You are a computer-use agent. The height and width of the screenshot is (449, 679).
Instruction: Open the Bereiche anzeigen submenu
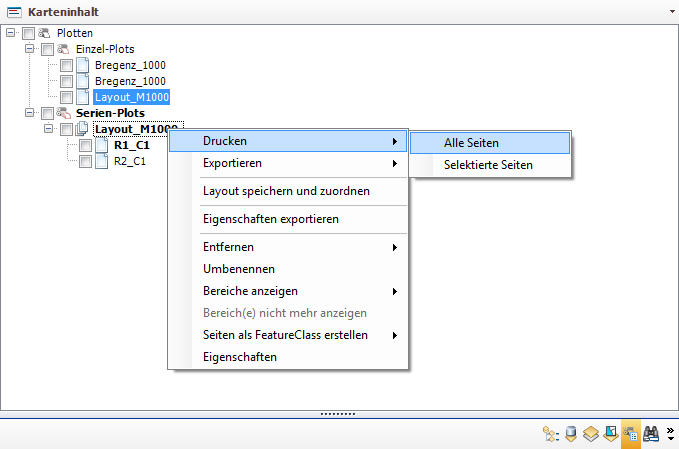(288, 291)
